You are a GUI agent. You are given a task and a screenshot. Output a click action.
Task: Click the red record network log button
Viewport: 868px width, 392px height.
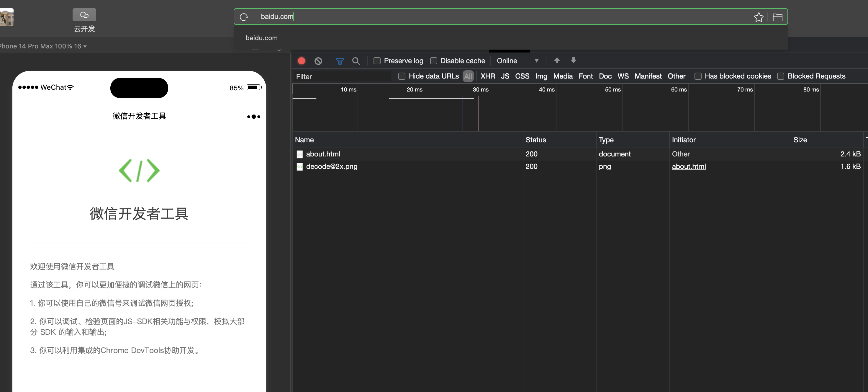click(x=301, y=61)
